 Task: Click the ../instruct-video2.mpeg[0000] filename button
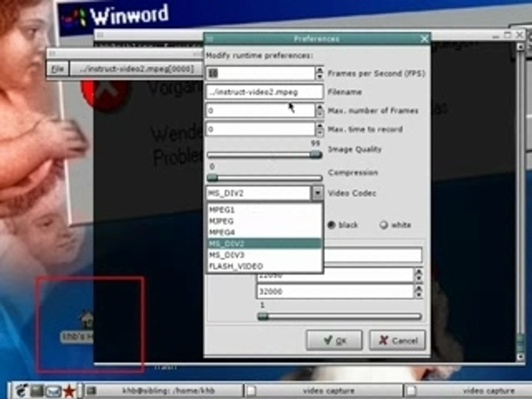click(x=136, y=69)
